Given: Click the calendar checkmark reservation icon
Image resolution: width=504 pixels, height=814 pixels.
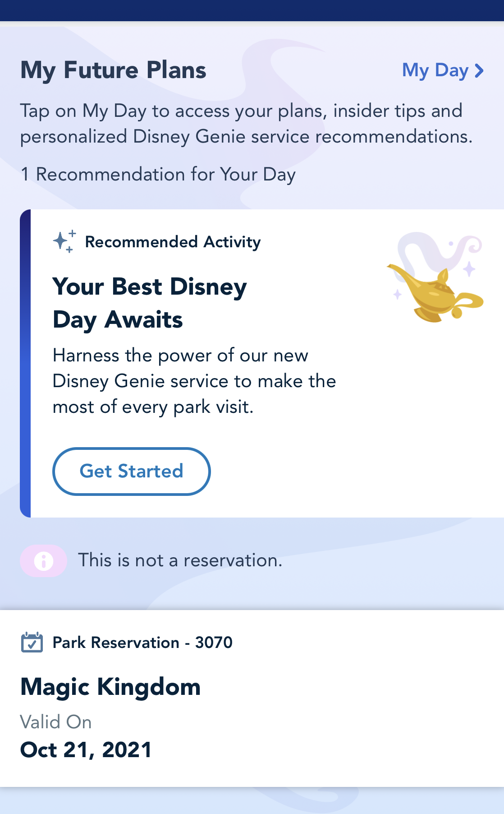Looking at the screenshot, I should [x=32, y=642].
